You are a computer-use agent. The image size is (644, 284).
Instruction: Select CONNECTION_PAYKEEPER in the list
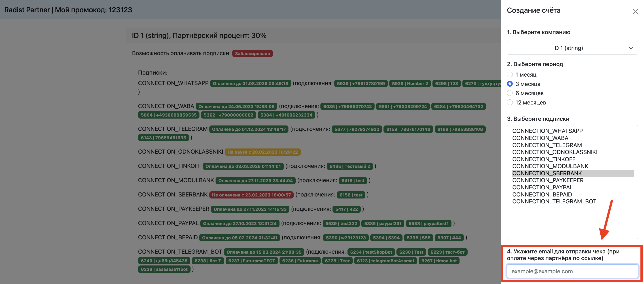pos(547,180)
